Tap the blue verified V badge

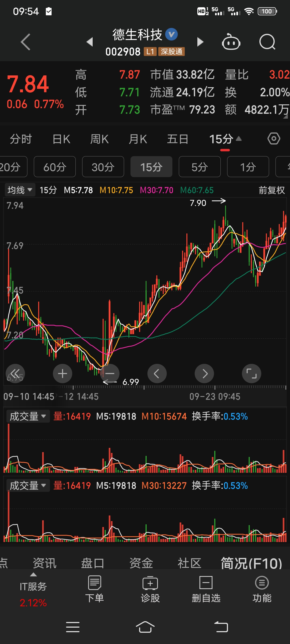172,34
